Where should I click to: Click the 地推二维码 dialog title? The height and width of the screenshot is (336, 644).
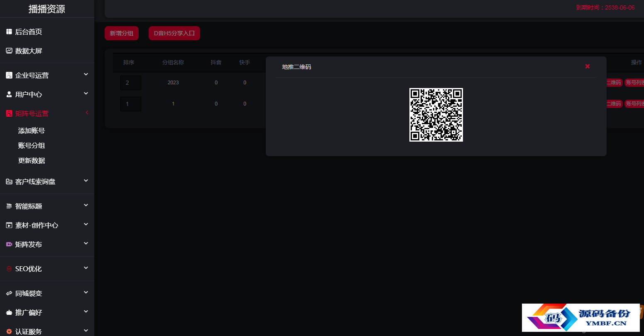(x=296, y=66)
